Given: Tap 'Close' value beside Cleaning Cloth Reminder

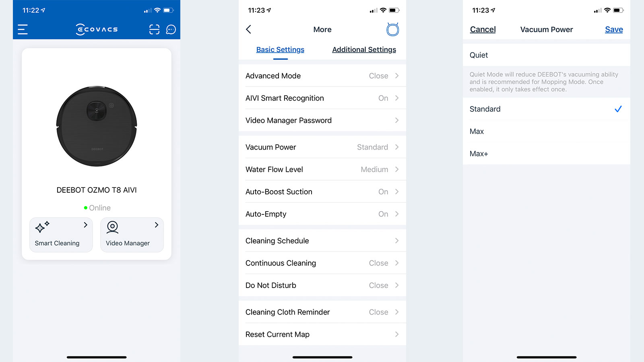Looking at the screenshot, I should [378, 312].
